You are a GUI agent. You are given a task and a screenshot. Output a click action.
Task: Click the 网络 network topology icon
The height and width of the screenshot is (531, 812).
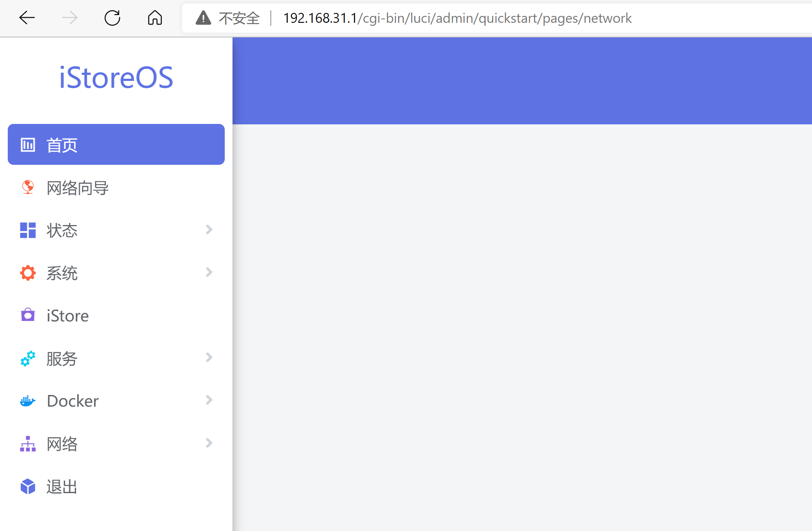28,443
